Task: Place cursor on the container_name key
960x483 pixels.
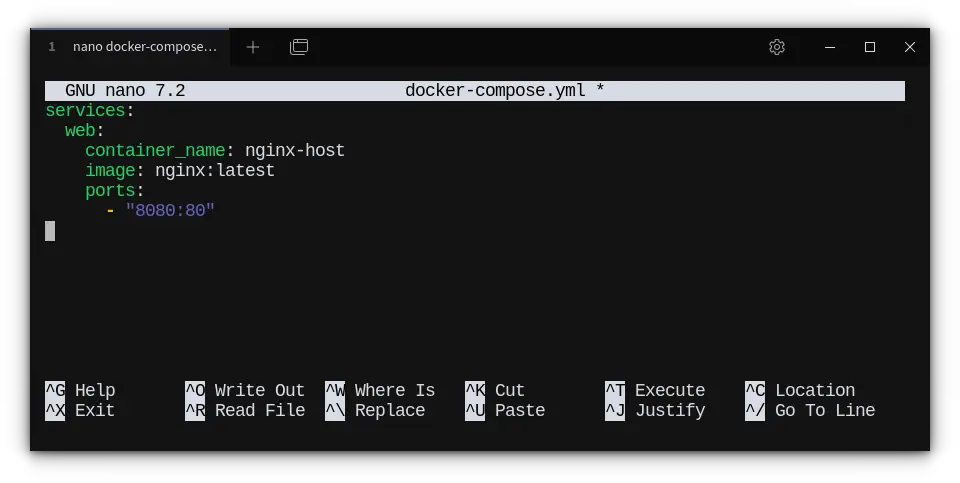Action: [x=154, y=151]
